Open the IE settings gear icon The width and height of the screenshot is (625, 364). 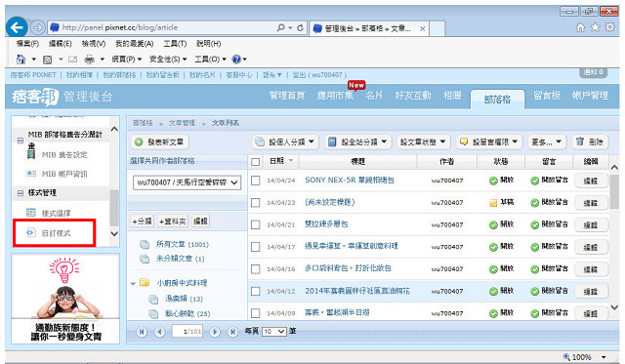(x=609, y=27)
